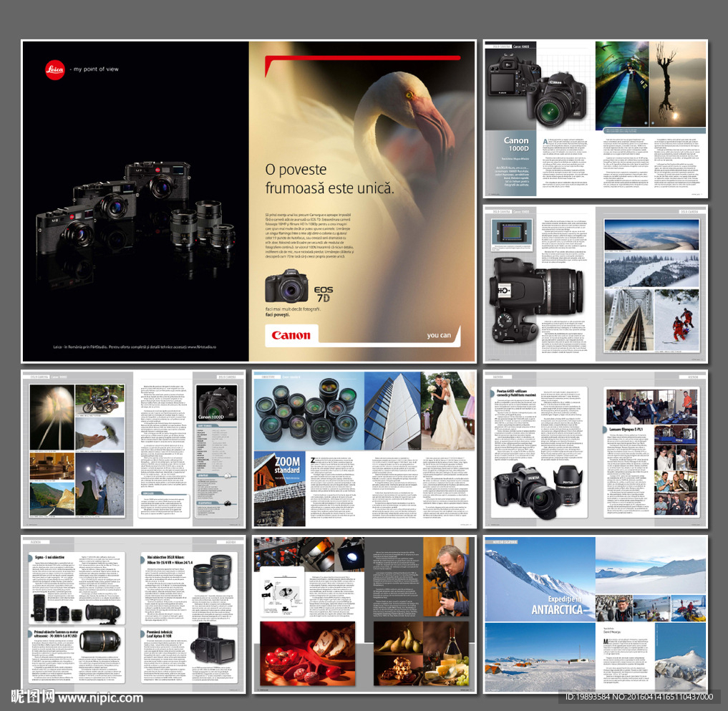Screen dimensions: 728x711
Task: Select the "Premieră tehnică: Leaf Aptus" heading
Action: (x=159, y=634)
